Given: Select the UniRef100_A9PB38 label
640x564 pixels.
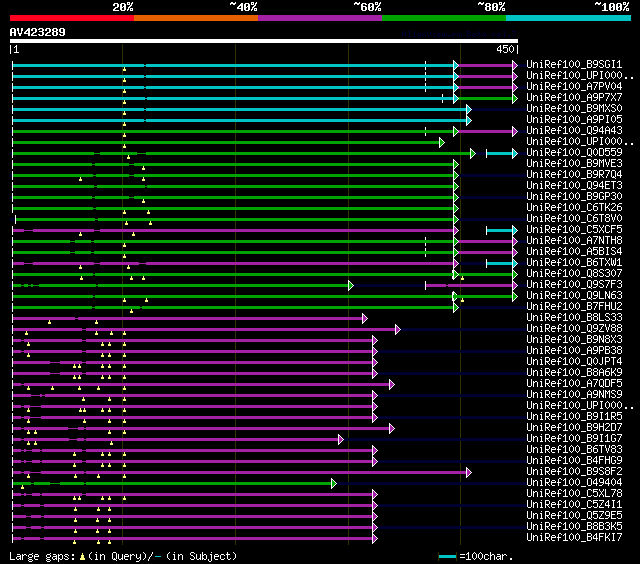Looking at the screenshot, I should point(574,351).
